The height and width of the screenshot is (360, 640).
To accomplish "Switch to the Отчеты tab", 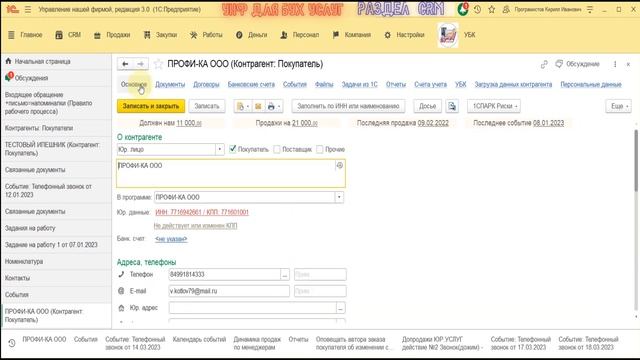I will tap(396, 84).
